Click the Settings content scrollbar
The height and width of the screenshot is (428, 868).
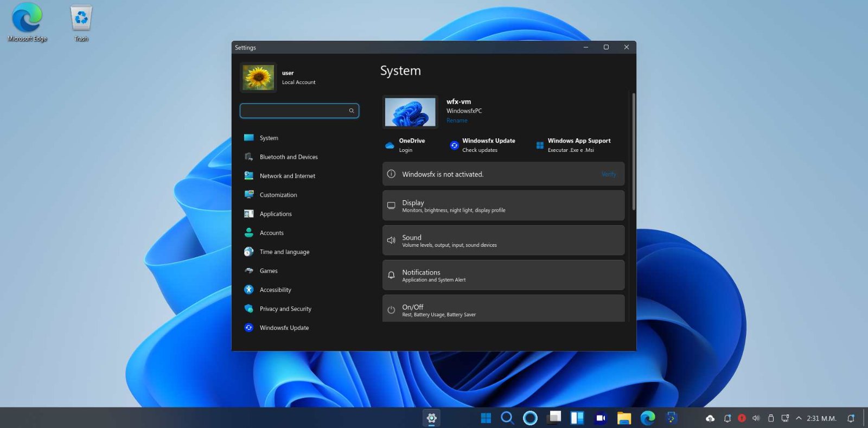(x=633, y=152)
